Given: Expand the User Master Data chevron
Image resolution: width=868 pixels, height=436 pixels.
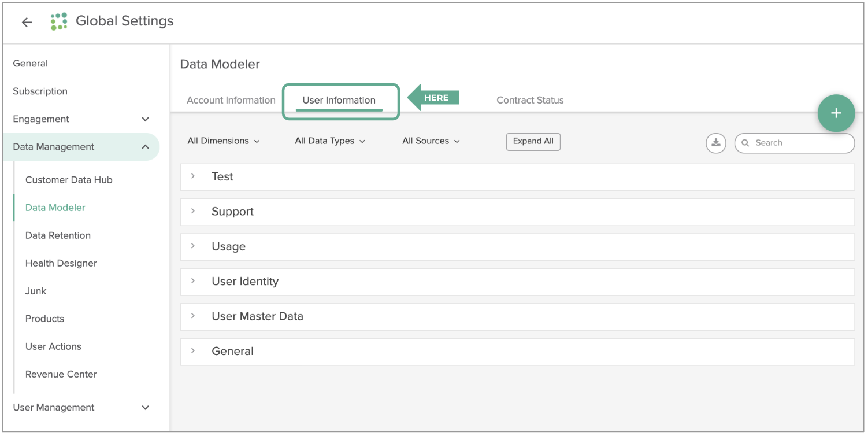Looking at the screenshot, I should [x=193, y=316].
